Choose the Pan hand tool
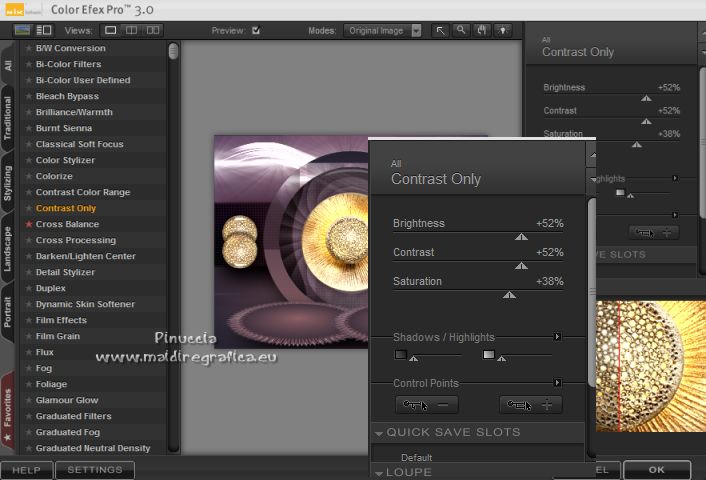 [482, 30]
